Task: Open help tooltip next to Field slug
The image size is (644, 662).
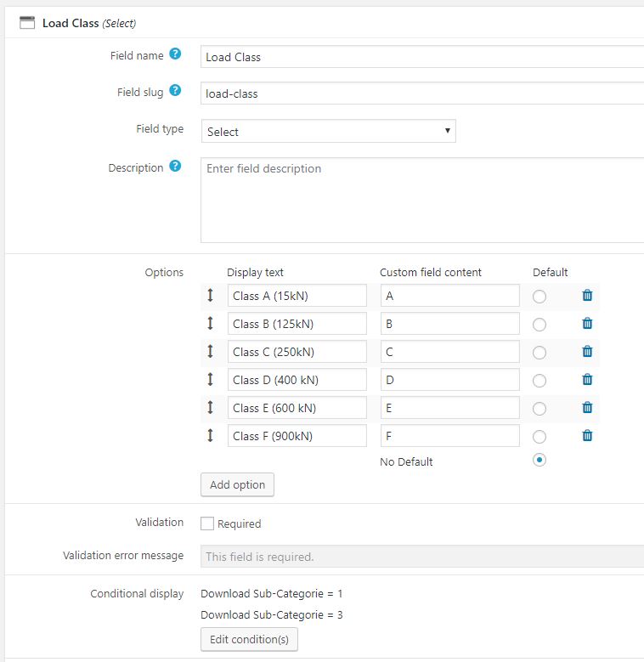Action: 175,91
